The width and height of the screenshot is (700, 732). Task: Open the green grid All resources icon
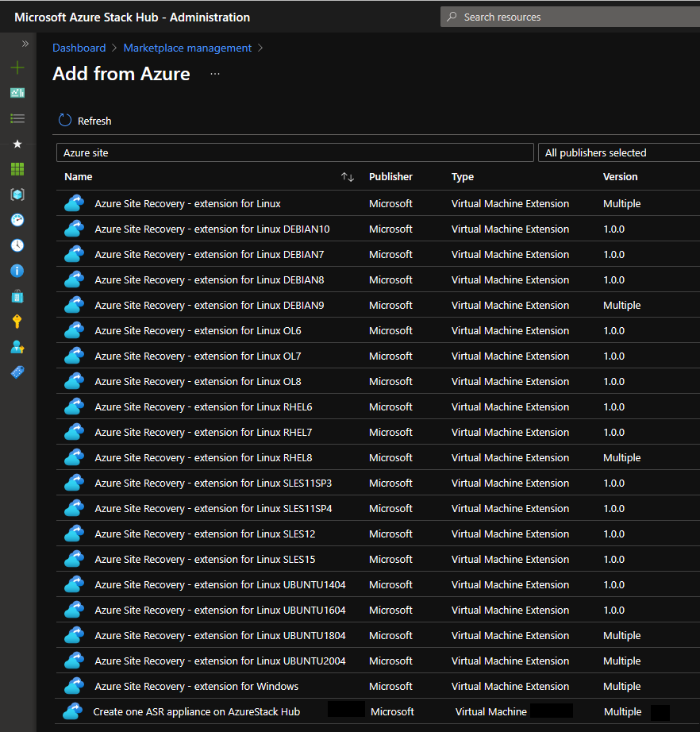click(x=17, y=169)
